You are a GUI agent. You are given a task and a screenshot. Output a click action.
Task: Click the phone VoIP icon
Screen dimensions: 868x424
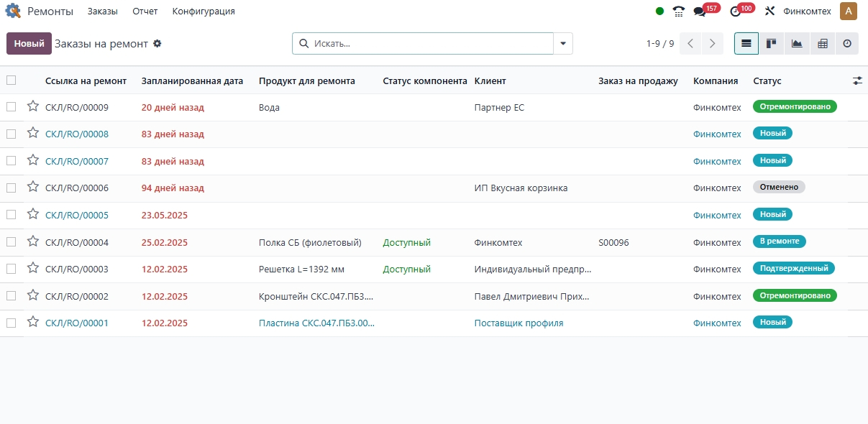[678, 11]
